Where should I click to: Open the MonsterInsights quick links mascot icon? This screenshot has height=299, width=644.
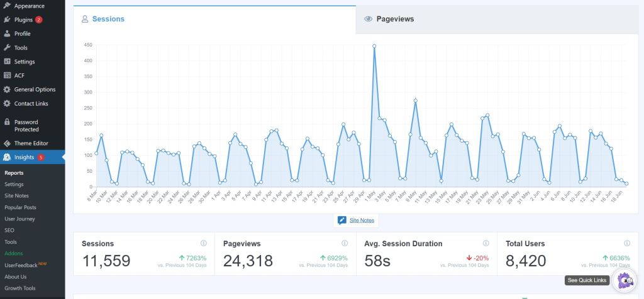(x=624, y=280)
